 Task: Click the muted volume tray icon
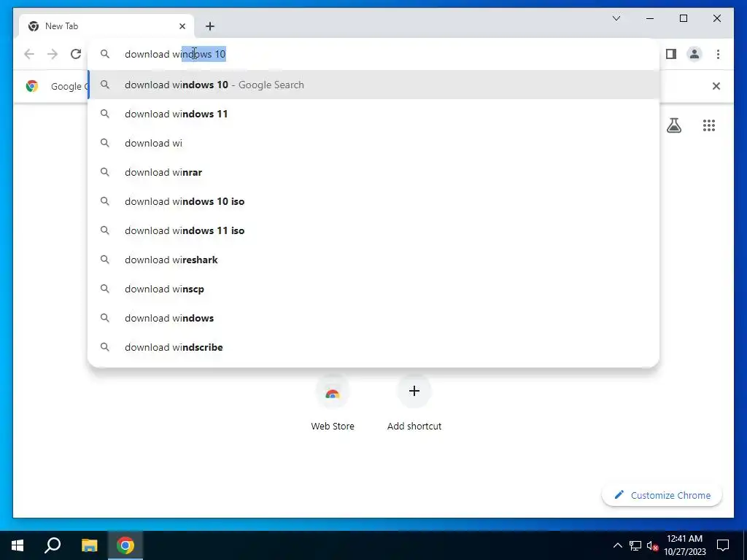pos(652,545)
